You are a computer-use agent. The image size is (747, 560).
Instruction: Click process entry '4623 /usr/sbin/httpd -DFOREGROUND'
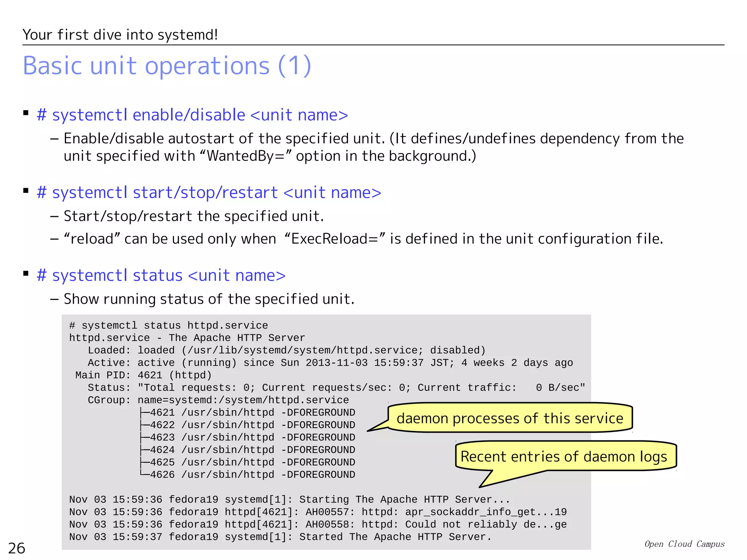click(x=248, y=437)
